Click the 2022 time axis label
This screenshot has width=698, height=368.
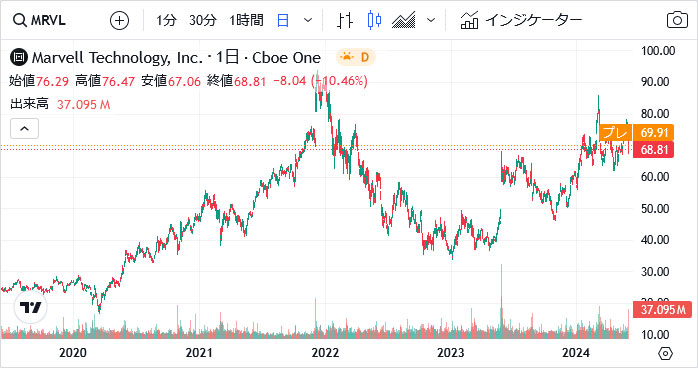(x=325, y=353)
